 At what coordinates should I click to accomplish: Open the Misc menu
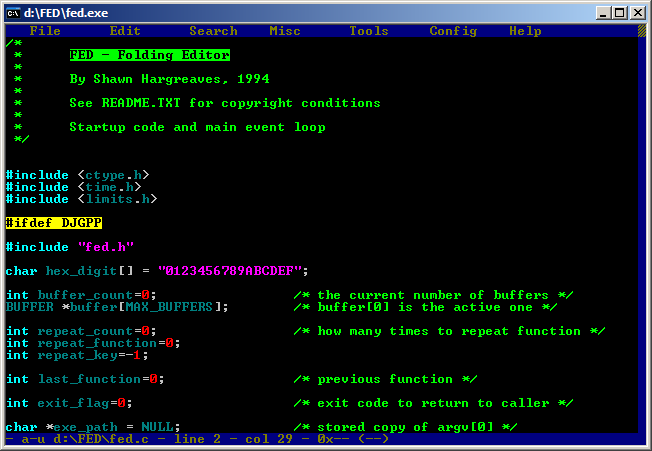click(x=285, y=31)
